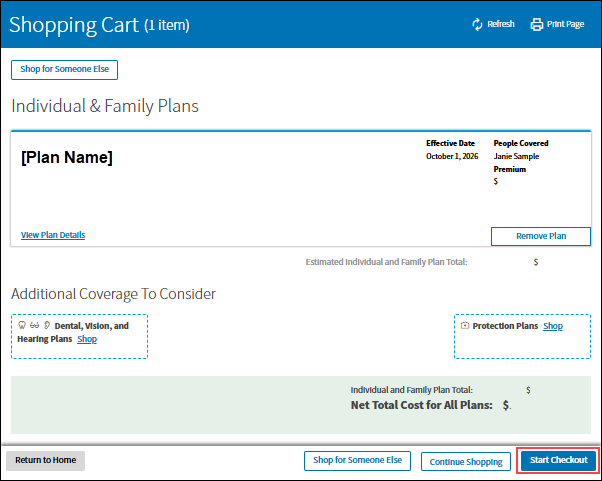The image size is (602, 481).
Task: Click top Shop for Someone Else button
Action: coord(64,70)
